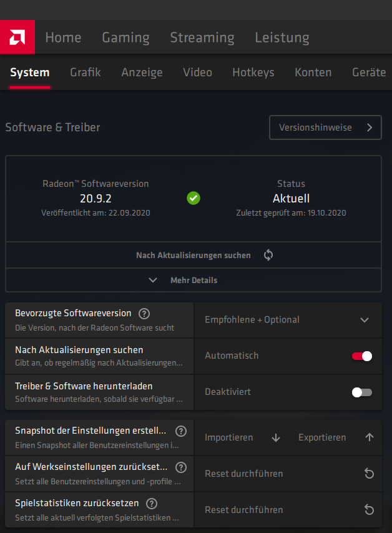Screen dimensions: 392x533
Task: Click reset icon in Spielstatistiken zurücksetzen row
Action: pos(369,509)
